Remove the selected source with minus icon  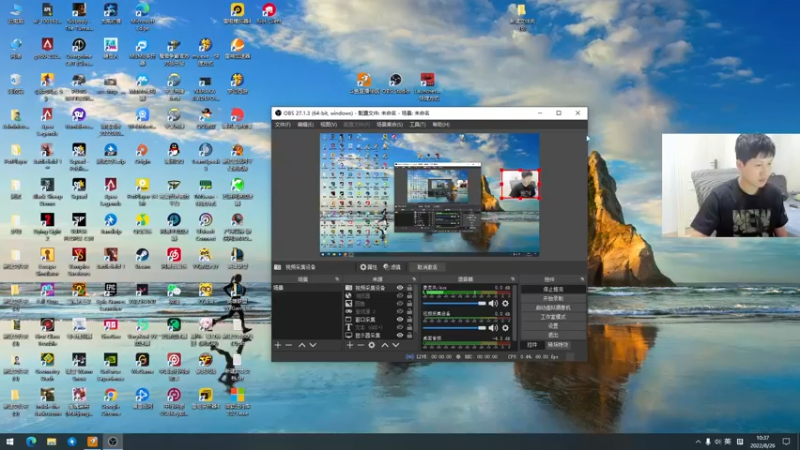[361, 345]
